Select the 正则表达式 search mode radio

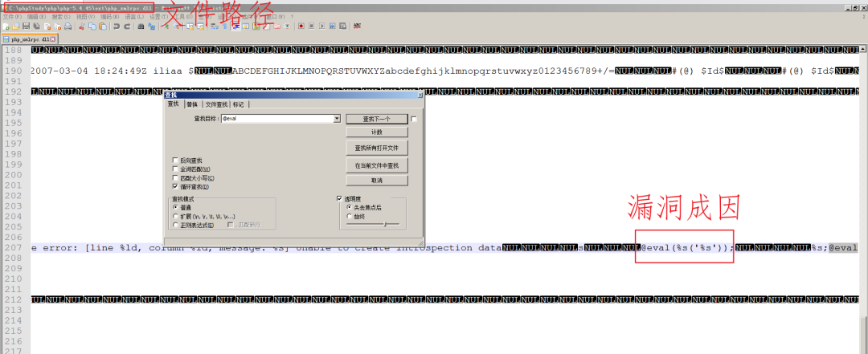click(175, 225)
